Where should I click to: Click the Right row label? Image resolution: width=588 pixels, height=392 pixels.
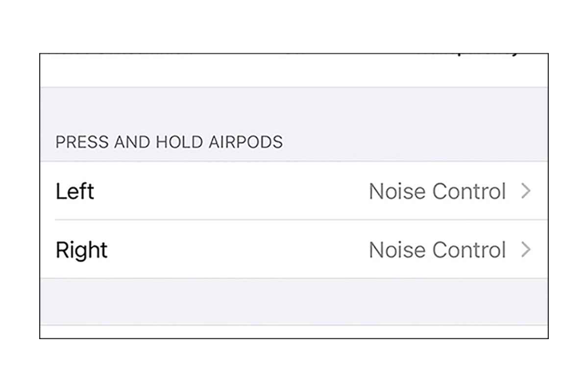pos(82,249)
